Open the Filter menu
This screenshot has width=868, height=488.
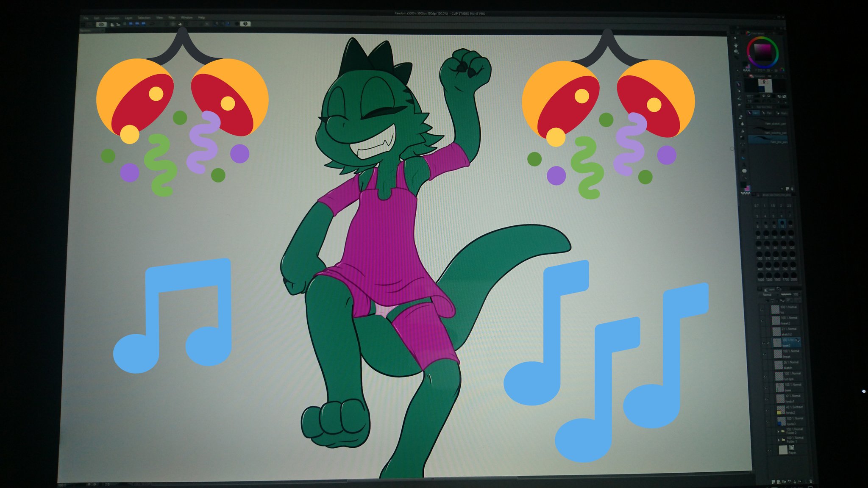coord(172,18)
